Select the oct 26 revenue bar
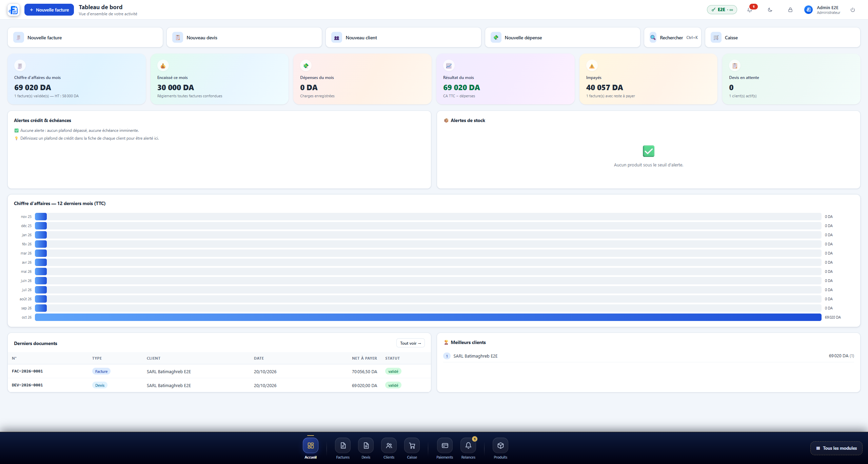Image resolution: width=868 pixels, height=464 pixels. point(428,317)
